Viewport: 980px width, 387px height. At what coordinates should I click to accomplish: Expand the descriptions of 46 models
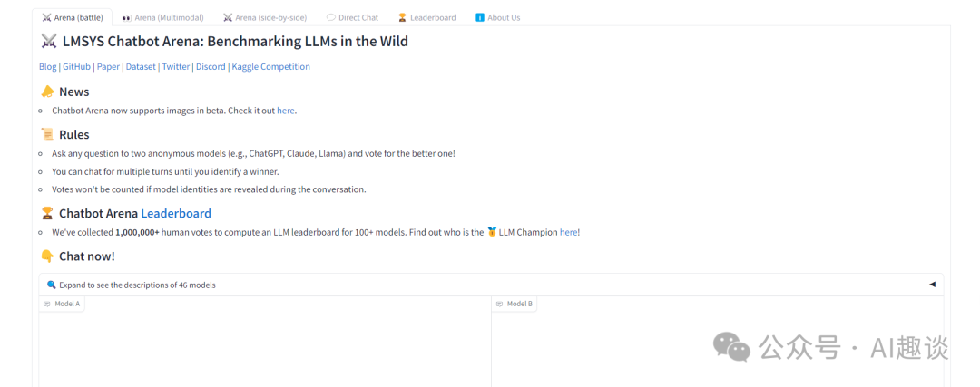[x=137, y=285]
